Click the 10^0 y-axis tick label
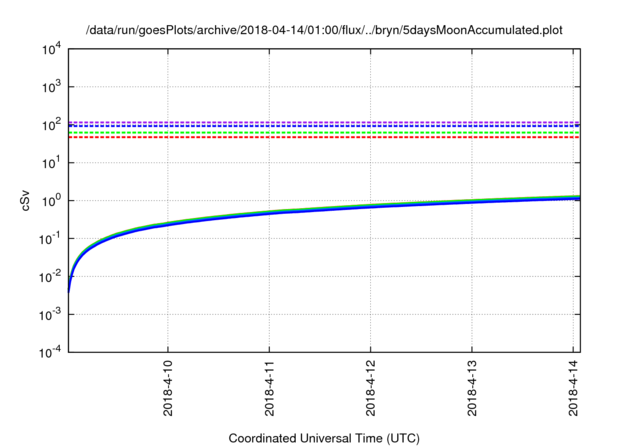This screenshot has width=640, height=448. coord(51,200)
